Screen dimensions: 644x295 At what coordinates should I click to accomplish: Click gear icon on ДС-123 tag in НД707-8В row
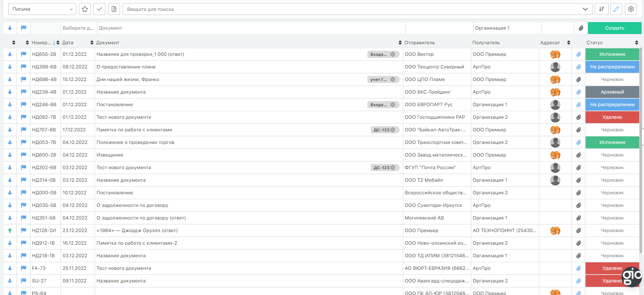(393, 130)
